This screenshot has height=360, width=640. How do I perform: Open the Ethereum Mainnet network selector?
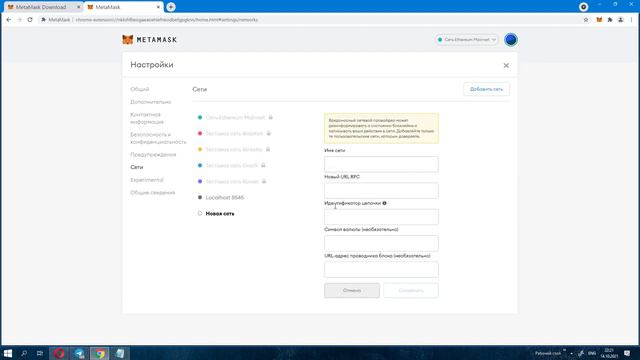(467, 40)
